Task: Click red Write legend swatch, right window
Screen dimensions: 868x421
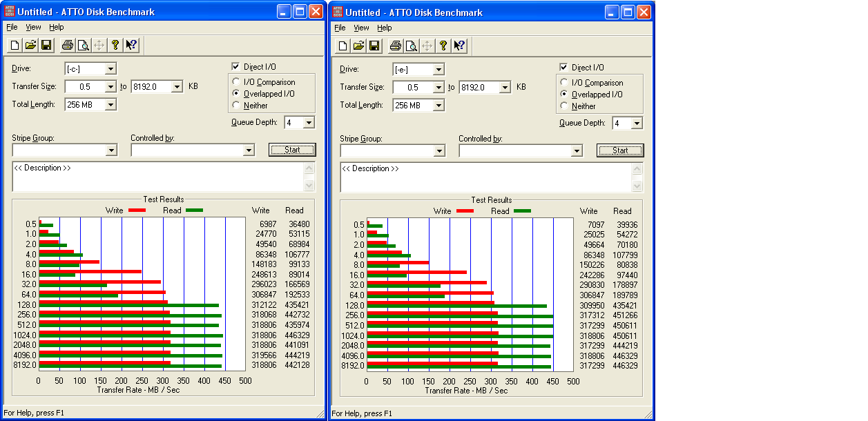Action: pos(465,210)
